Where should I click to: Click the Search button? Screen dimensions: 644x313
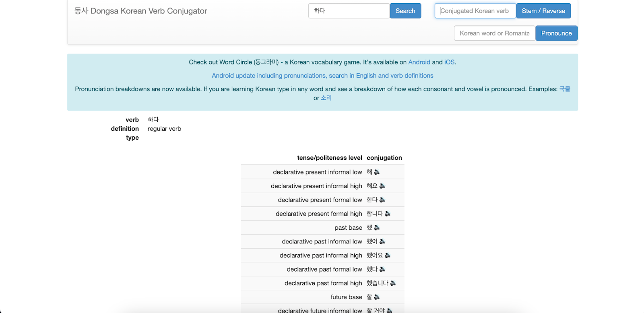point(405,11)
